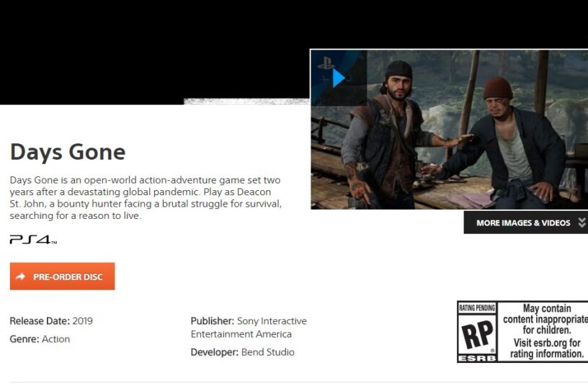Click the May contain content inappropriate warning text

(x=545, y=319)
